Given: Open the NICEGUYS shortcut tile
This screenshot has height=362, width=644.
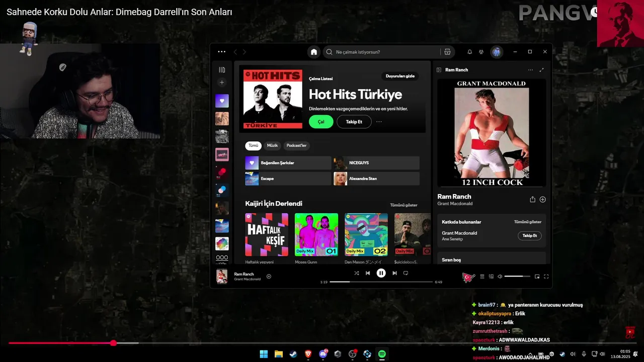Looking at the screenshot, I should [x=376, y=163].
